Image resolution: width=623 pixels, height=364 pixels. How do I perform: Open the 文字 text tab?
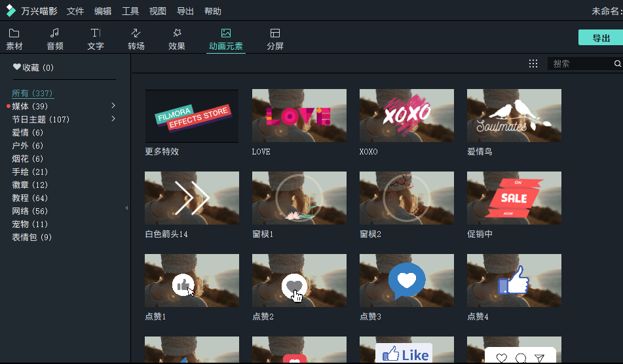pyautogui.click(x=96, y=39)
